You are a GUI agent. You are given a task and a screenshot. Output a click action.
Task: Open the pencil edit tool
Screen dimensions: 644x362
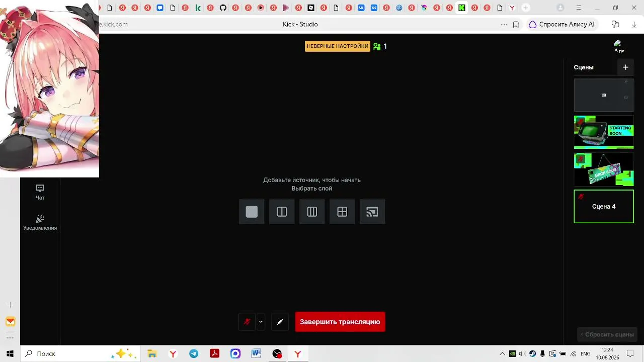pyautogui.click(x=280, y=322)
